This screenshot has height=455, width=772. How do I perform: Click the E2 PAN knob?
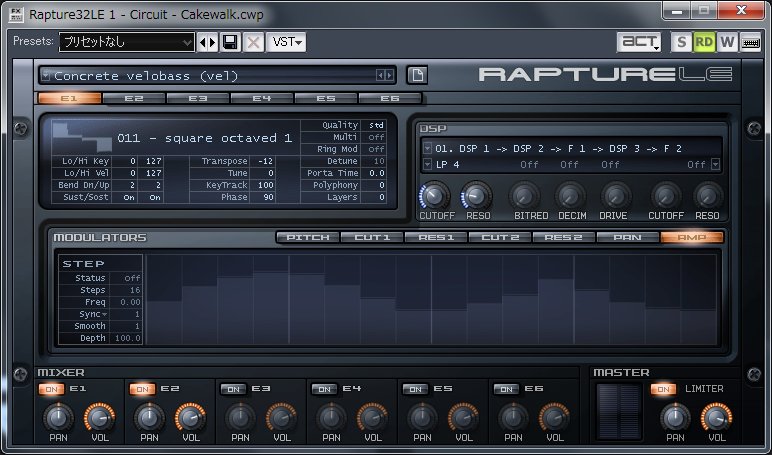click(150, 417)
